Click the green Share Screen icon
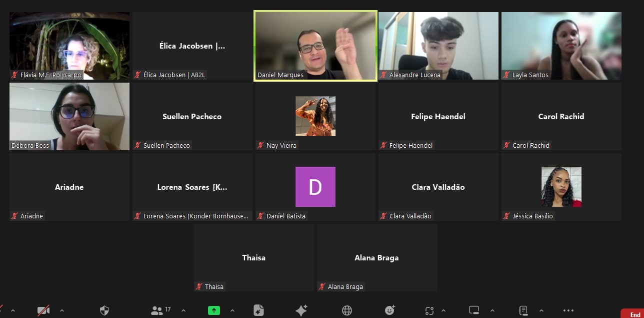 pyautogui.click(x=214, y=310)
